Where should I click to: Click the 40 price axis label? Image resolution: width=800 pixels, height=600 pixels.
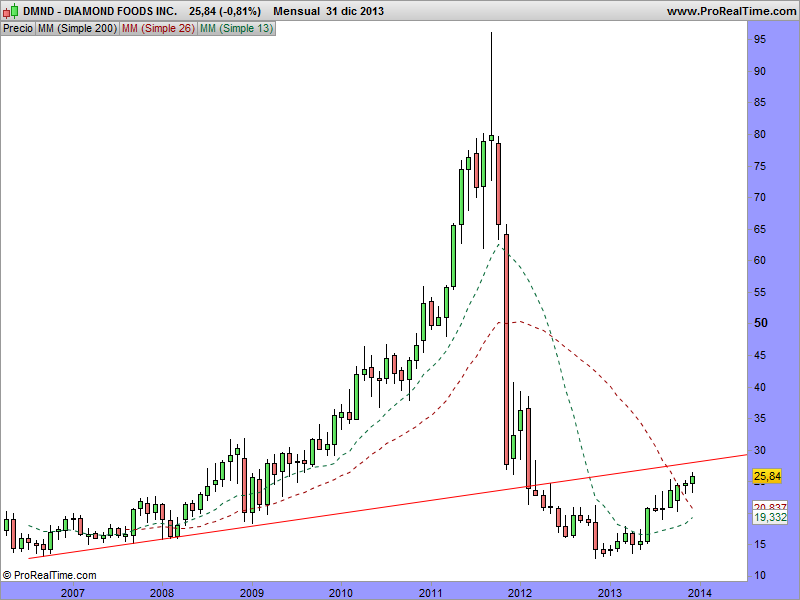click(x=760, y=387)
